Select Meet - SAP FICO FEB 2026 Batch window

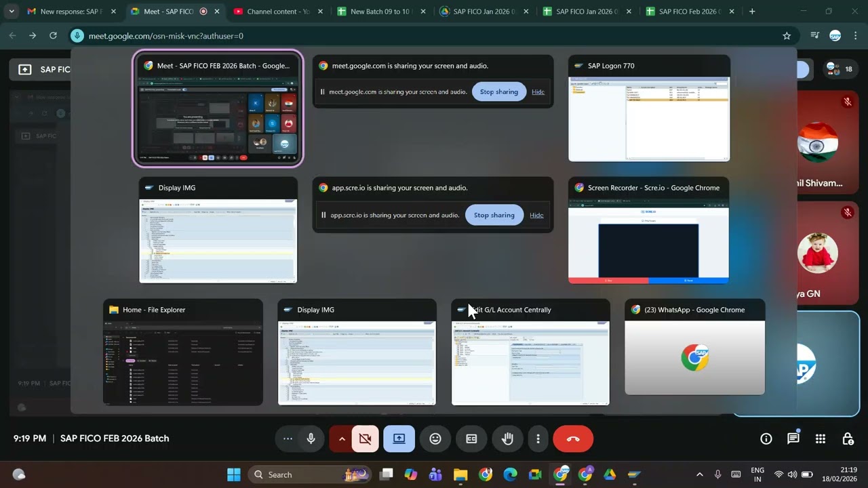[218, 108]
